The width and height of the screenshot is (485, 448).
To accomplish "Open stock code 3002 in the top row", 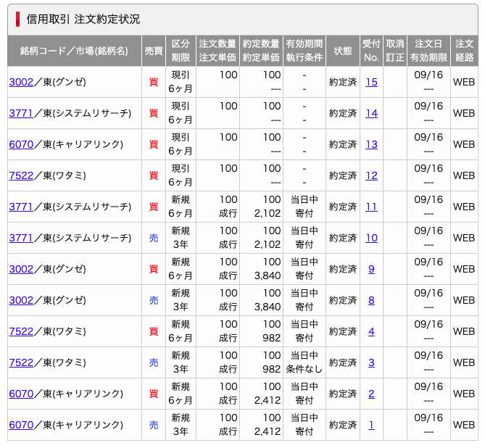I will point(21,82).
